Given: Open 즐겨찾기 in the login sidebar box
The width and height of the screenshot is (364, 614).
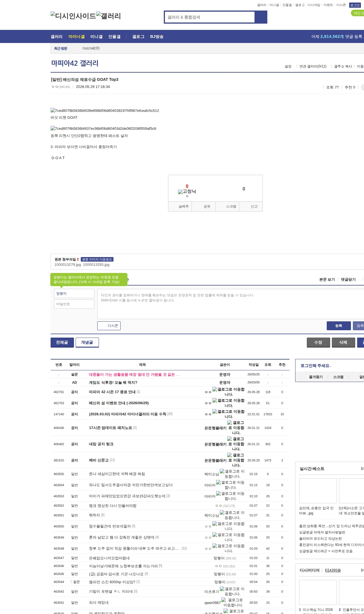Looking at the screenshot, I should click(x=316, y=377).
